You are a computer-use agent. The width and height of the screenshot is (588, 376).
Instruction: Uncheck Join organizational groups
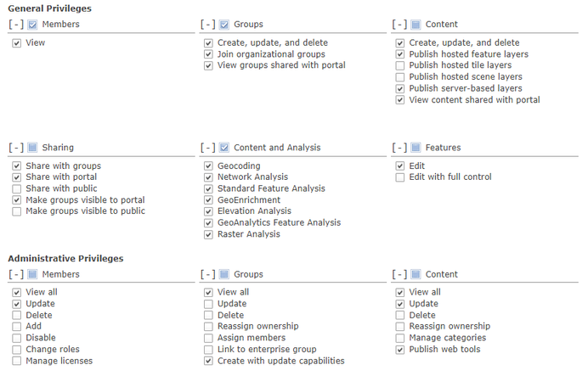coord(209,54)
